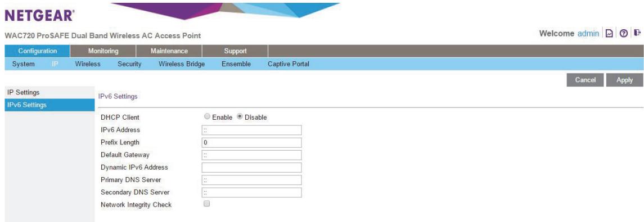Focus the Prefix Length field
This screenshot has width=644, height=222.
[x=252, y=142]
